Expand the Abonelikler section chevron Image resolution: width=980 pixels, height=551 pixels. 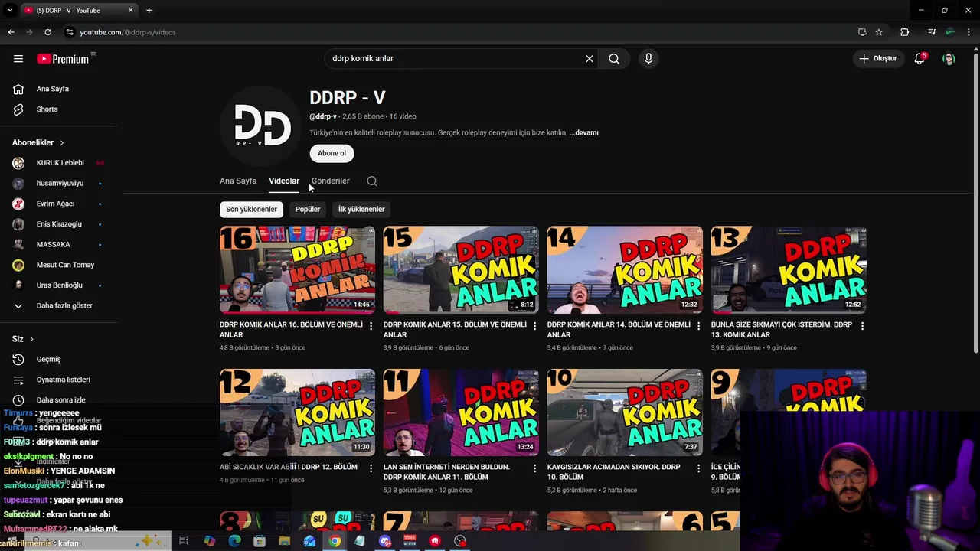[x=62, y=143]
